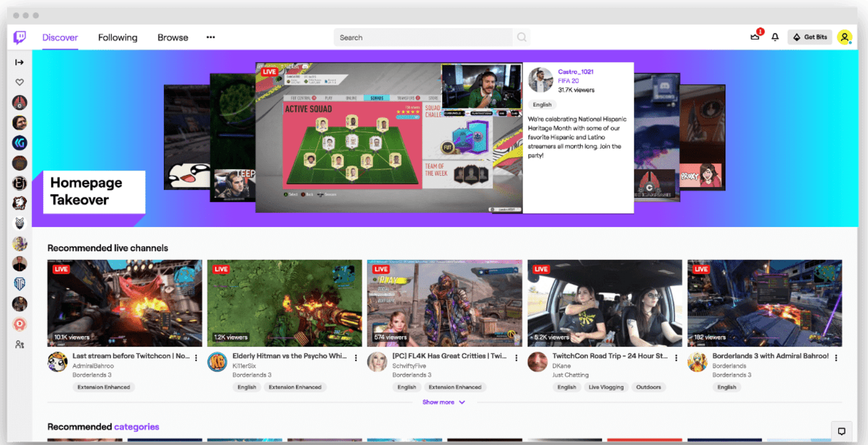Click KillerSix channel avatar
This screenshot has height=445, width=868.
pyautogui.click(x=218, y=362)
